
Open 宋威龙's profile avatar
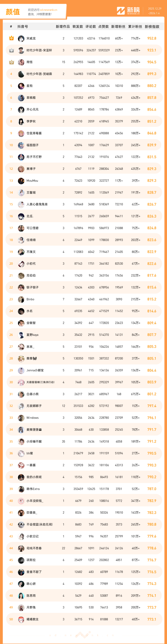tap(21, 39)
